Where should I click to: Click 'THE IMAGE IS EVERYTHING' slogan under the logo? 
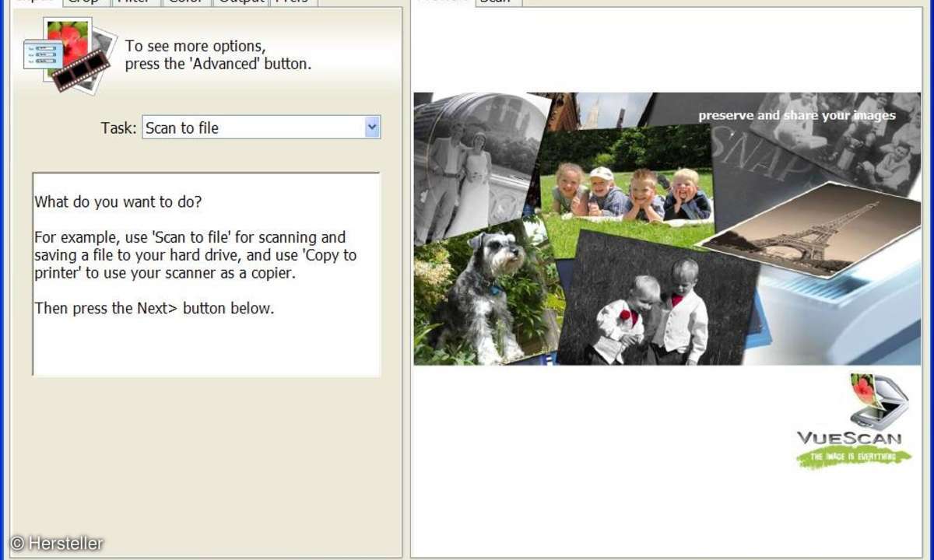pyautogui.click(x=854, y=457)
